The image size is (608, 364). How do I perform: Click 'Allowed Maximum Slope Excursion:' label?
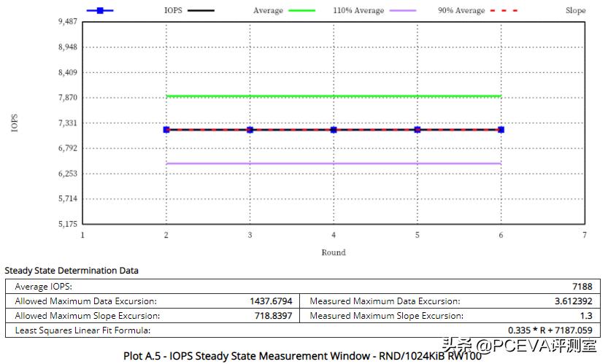pyautogui.click(x=88, y=316)
